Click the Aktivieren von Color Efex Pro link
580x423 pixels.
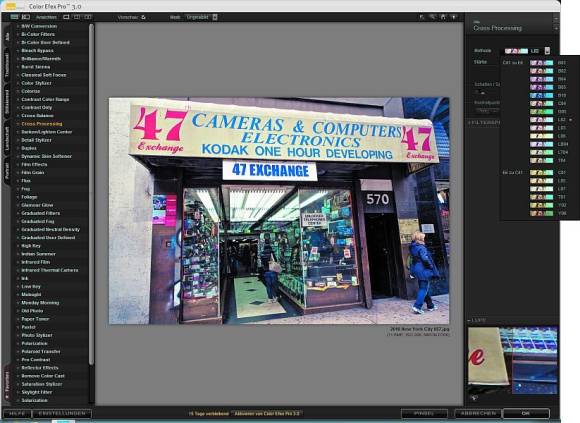267,413
